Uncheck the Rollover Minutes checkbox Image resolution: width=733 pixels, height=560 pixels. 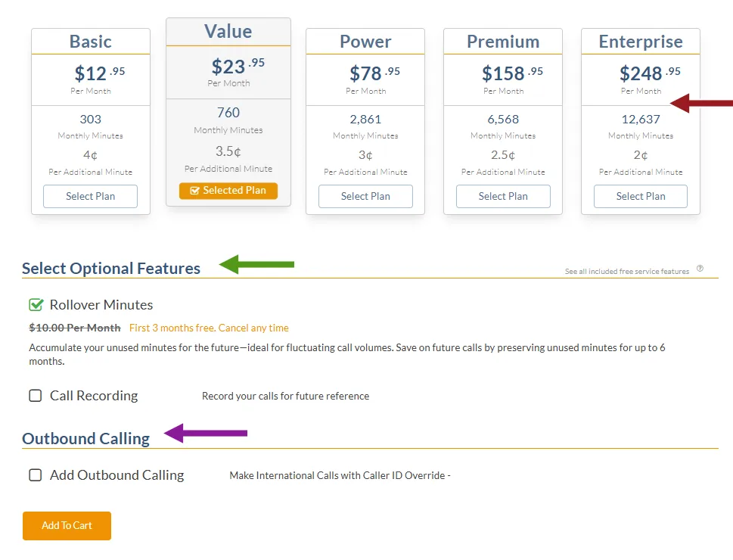coord(36,305)
